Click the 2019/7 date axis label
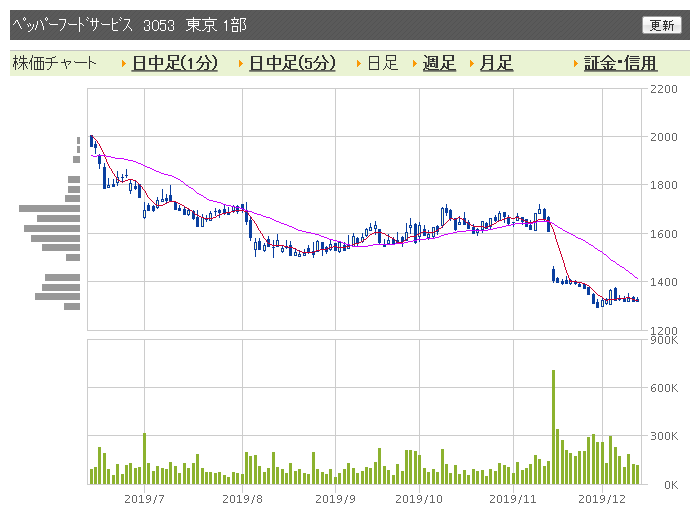 coord(144,499)
